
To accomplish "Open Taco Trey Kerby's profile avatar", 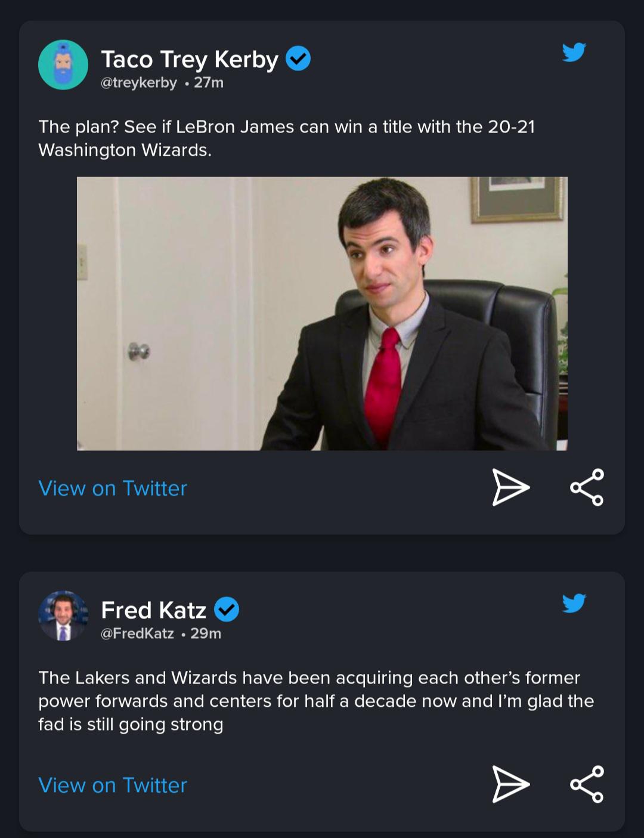I will tap(63, 65).
